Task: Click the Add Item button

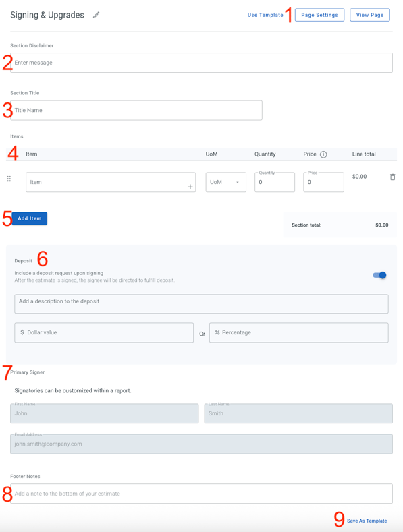Action: coord(30,218)
